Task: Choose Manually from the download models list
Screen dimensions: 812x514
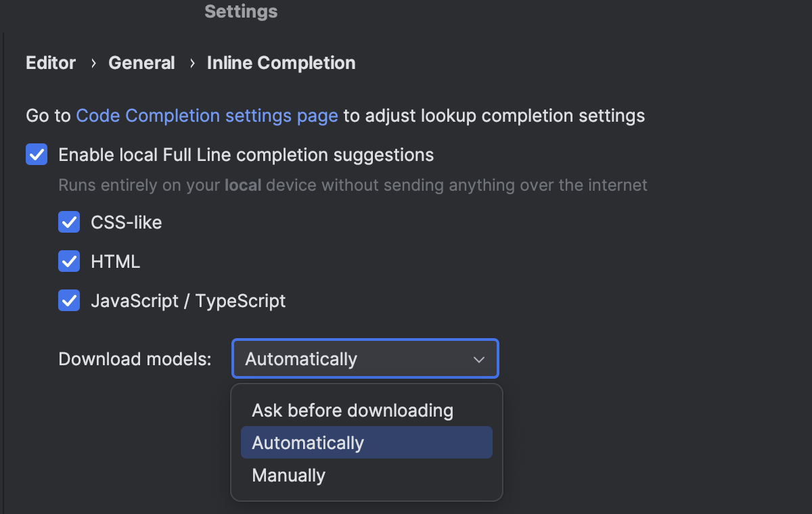Action: [x=288, y=475]
